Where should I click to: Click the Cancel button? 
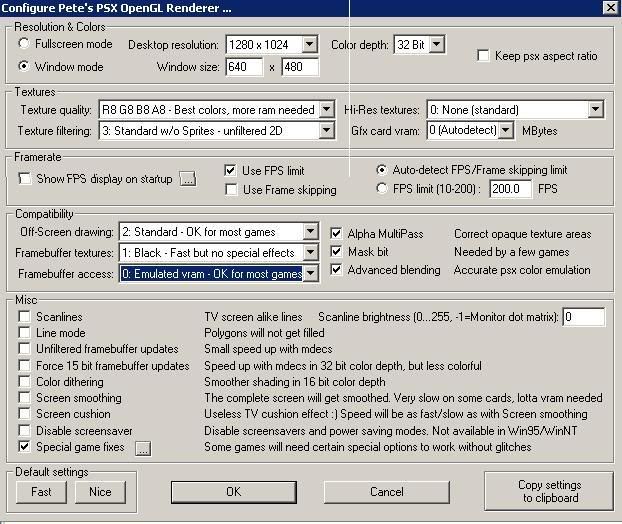tap(387, 492)
